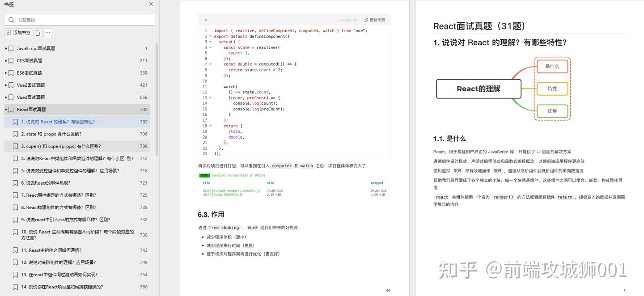Click the 1.1. 是什么 heading
This screenshot has width=644, height=296.
(449, 139)
